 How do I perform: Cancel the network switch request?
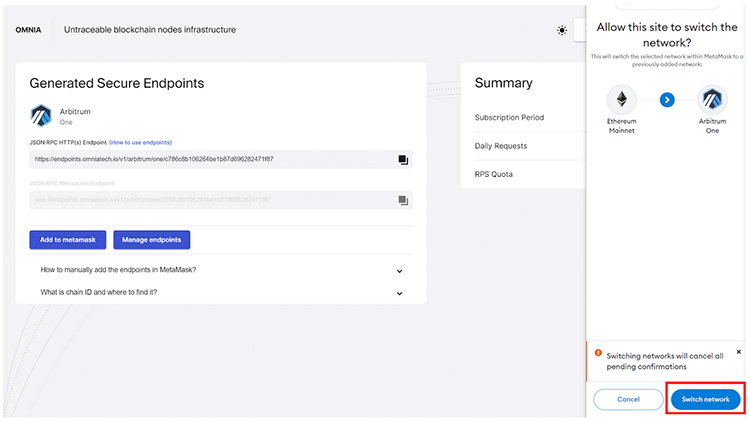[628, 399]
